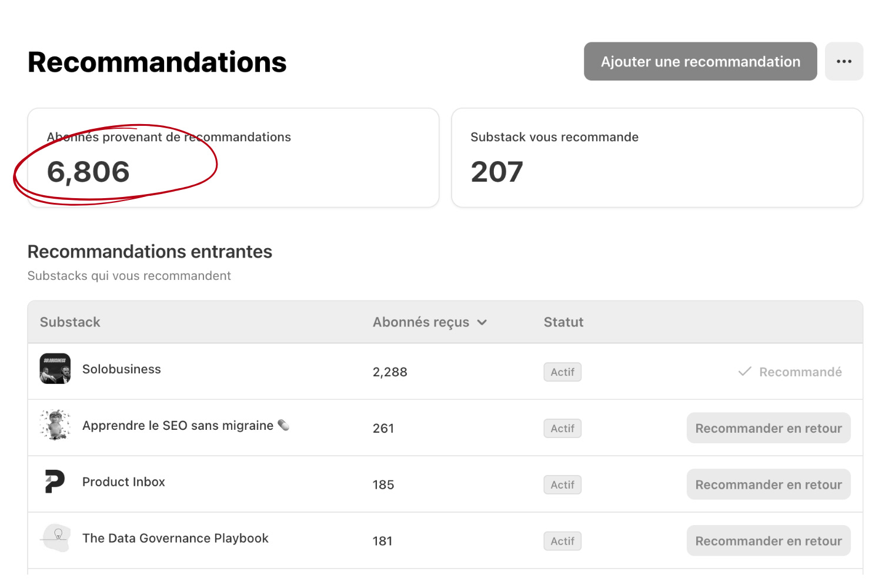Select the Substack column header
This screenshot has height=588, width=882.
pos(70,322)
